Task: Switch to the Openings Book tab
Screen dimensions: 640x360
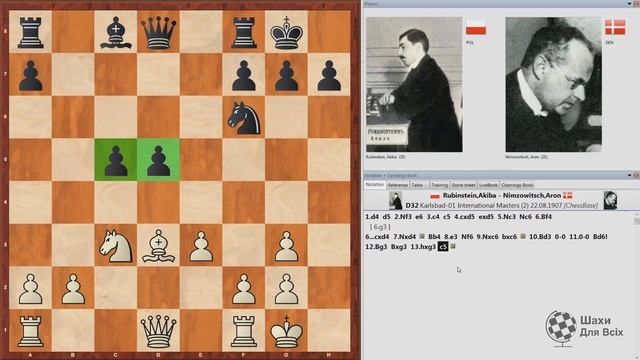Action: click(x=517, y=185)
